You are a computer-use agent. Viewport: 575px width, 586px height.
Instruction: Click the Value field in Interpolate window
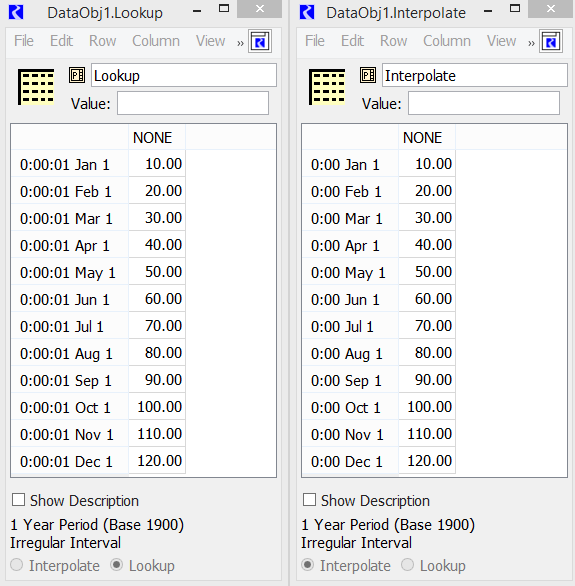point(484,103)
